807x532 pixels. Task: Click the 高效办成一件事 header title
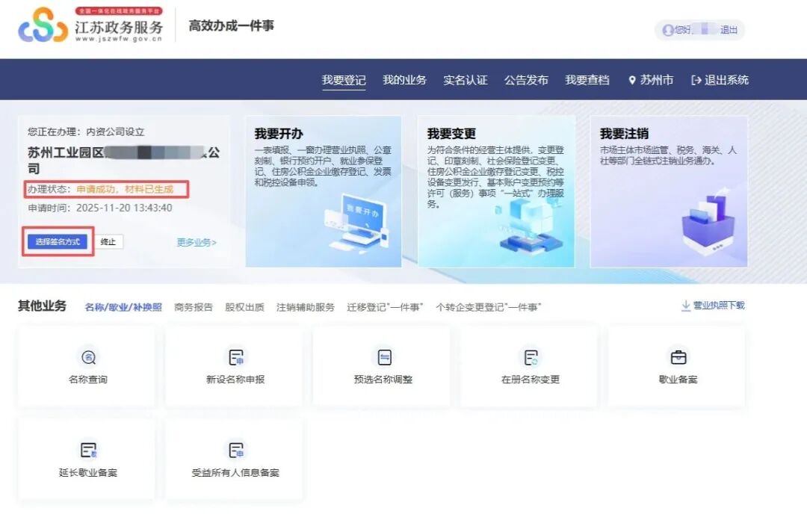231,25
